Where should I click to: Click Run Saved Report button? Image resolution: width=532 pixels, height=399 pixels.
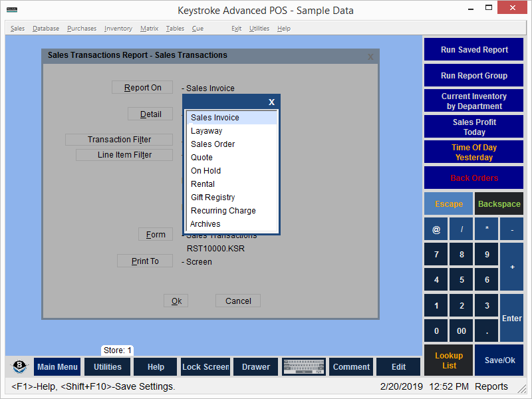(473, 50)
